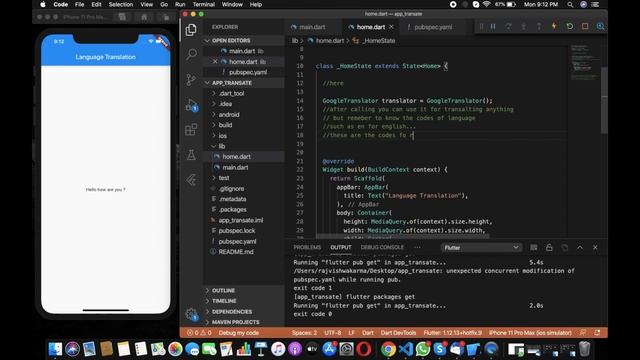Screen dimensions: 640x360
Task: Collapse the OPEN EDITORS section
Action: point(243,40)
